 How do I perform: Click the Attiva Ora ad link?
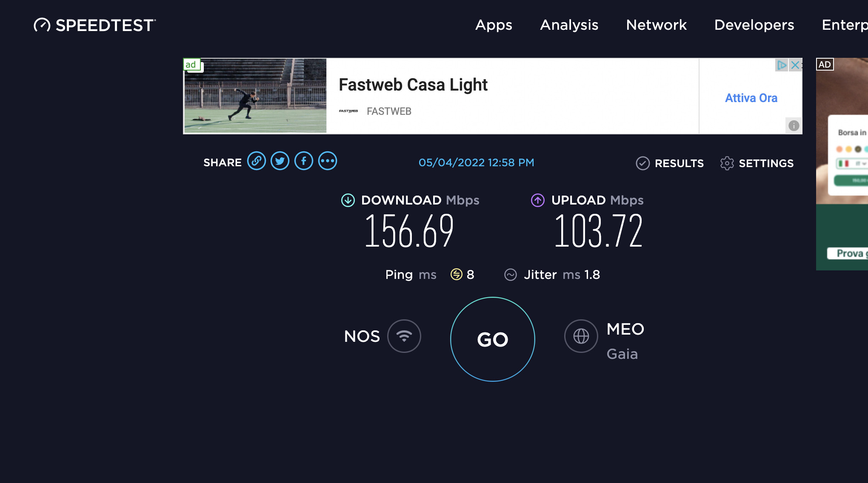(x=751, y=98)
